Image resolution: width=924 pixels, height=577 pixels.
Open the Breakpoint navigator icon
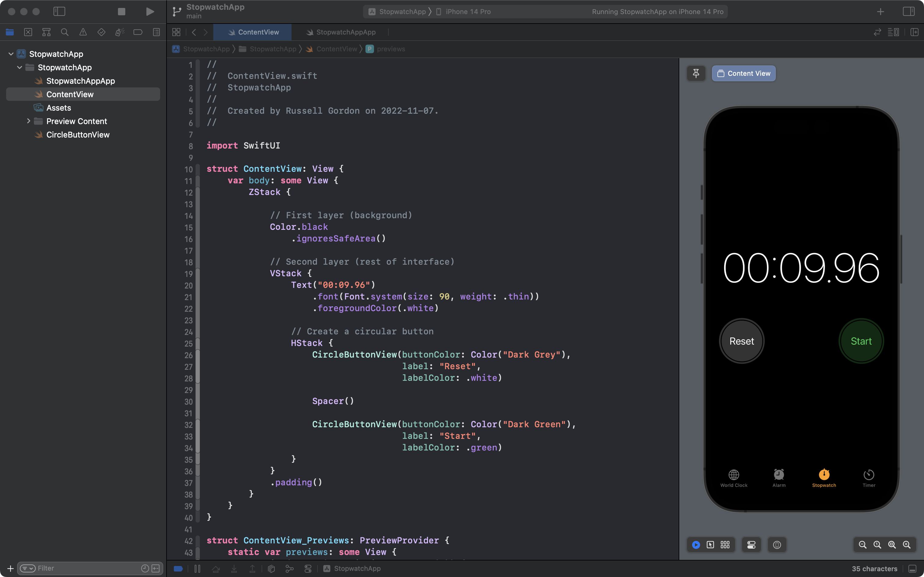(138, 32)
